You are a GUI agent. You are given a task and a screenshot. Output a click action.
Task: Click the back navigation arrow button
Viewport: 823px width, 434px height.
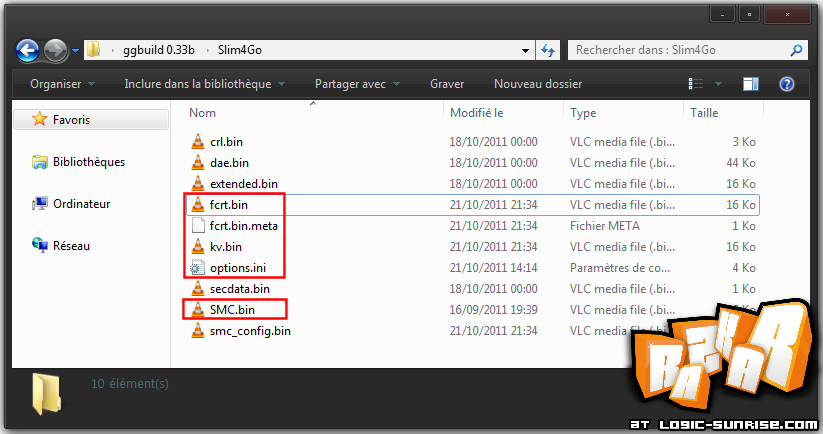(28, 49)
